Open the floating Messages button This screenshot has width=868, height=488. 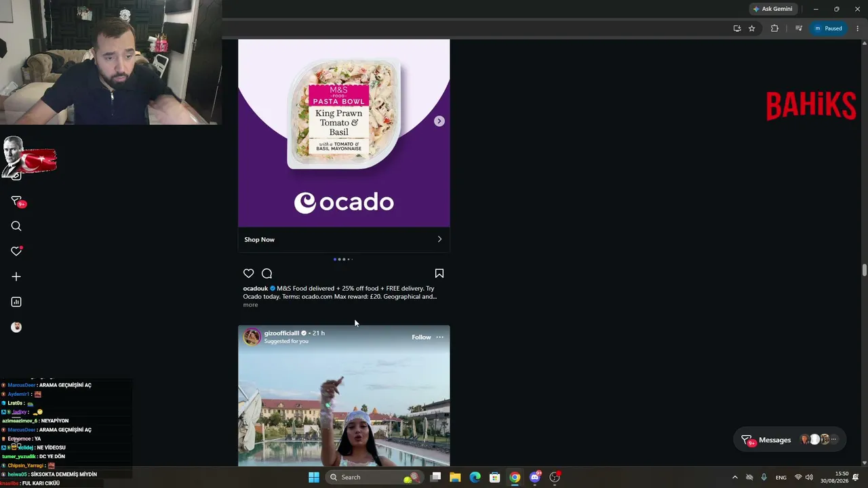(790, 440)
